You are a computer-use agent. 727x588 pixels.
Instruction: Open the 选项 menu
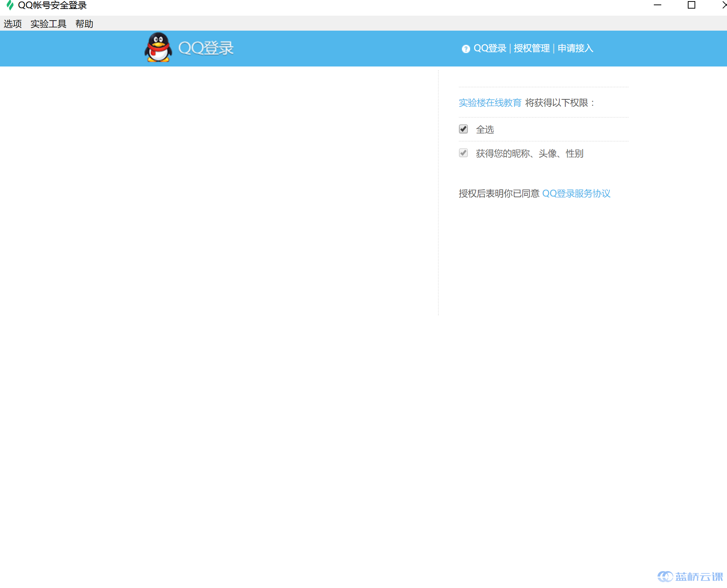(13, 24)
